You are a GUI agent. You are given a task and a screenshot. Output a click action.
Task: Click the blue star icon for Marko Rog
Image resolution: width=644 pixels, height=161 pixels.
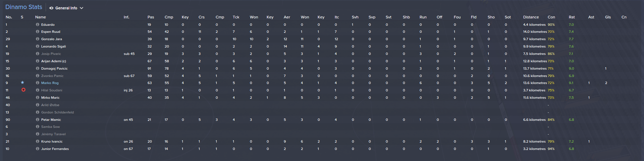[22, 83]
